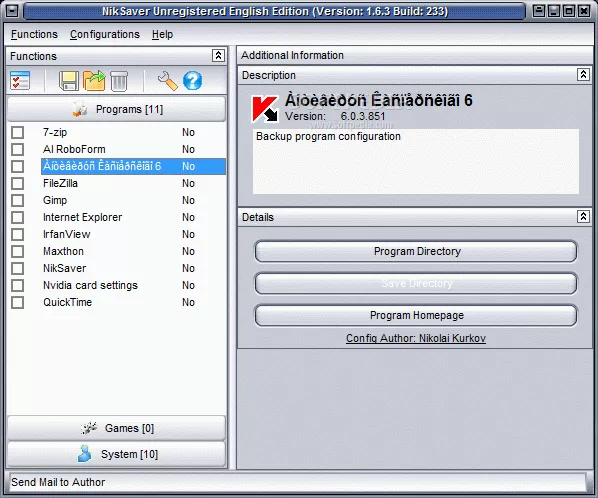Screen dimensions: 598x498
Task: Check the highlighted Kaspersky row checkbox
Action: [x=18, y=167]
